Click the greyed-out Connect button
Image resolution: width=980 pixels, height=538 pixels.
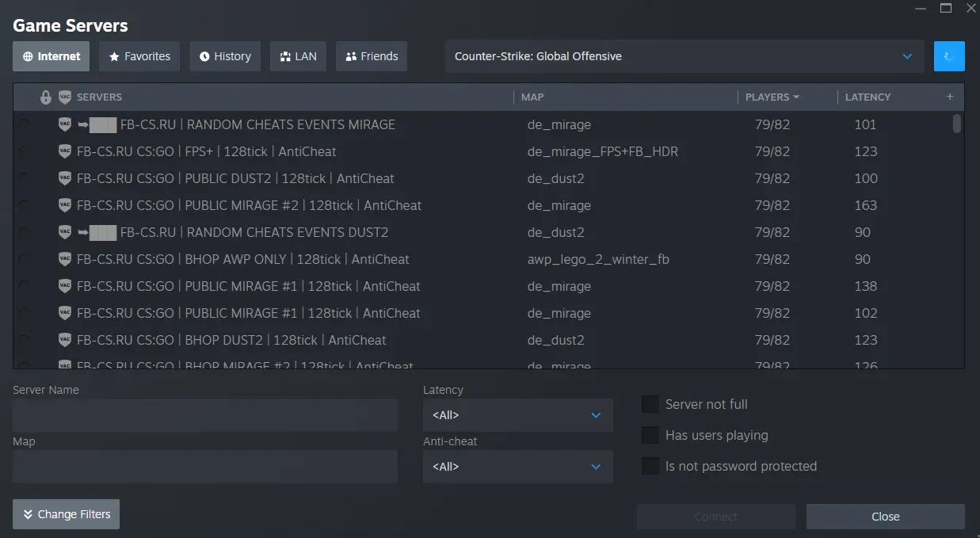(716, 517)
